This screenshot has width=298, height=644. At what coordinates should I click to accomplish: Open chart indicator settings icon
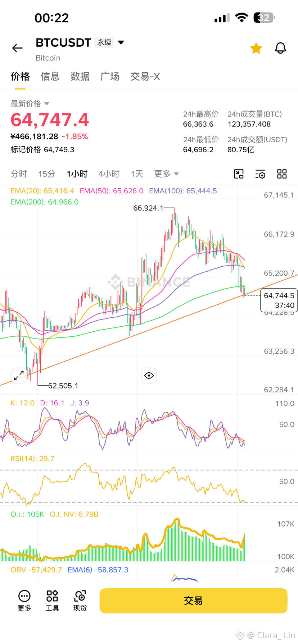260,174
